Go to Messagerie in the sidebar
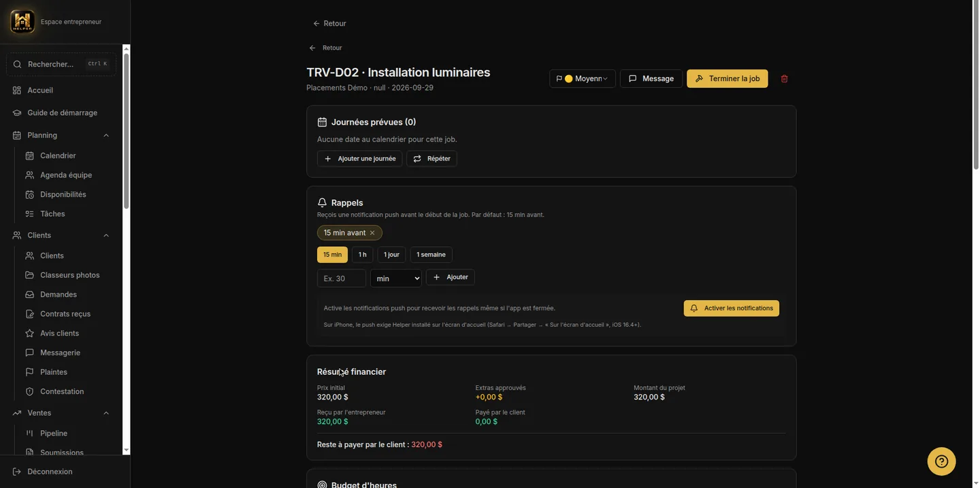980x488 pixels. click(60, 353)
